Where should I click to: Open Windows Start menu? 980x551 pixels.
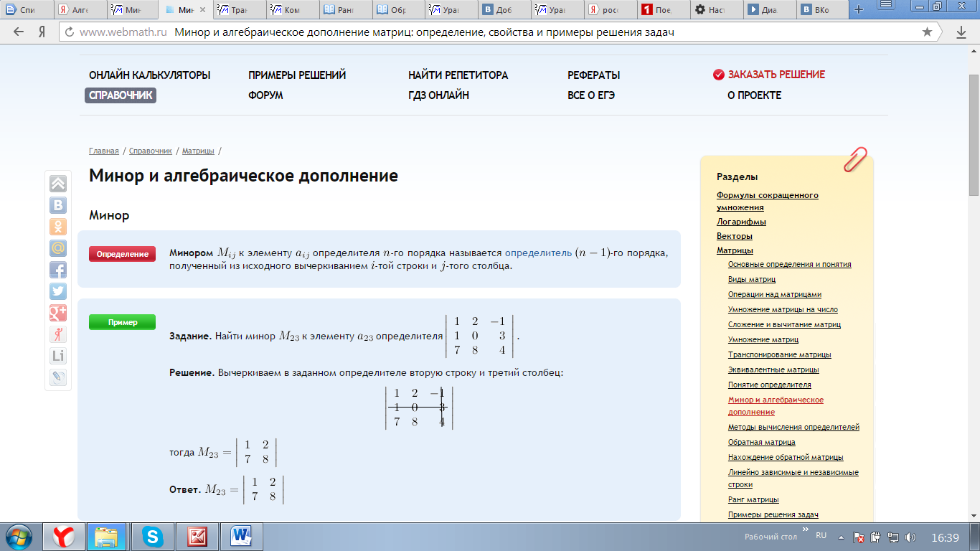(x=19, y=536)
